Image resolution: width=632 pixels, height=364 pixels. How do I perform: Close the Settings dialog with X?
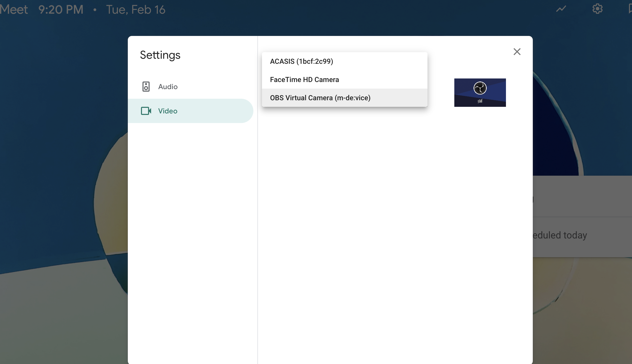(517, 52)
